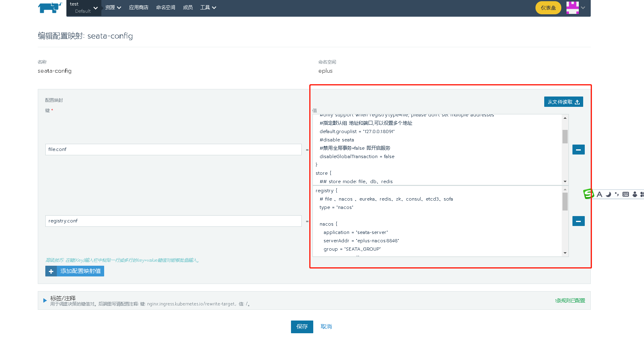
Task: Go to 应用商店 in the navbar
Action: click(139, 8)
